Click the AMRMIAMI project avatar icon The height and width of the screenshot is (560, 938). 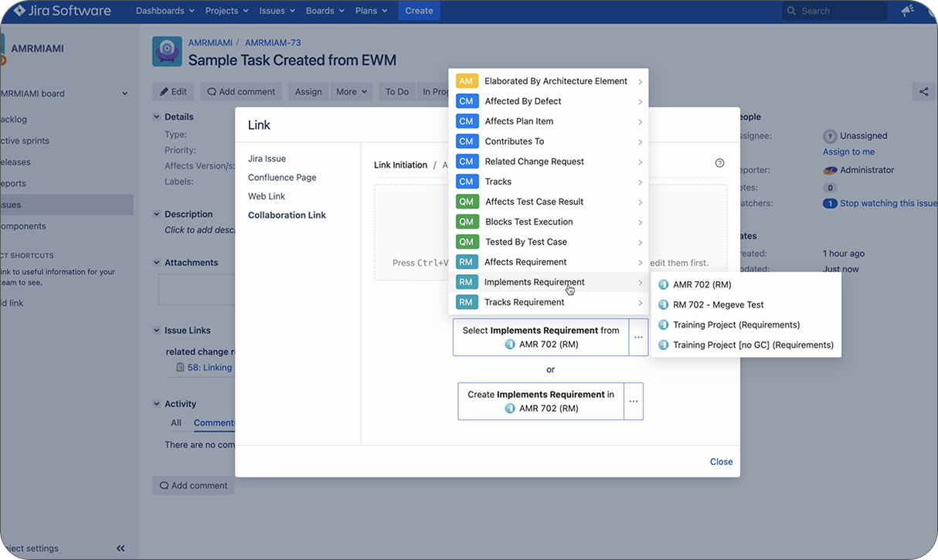tap(167, 52)
